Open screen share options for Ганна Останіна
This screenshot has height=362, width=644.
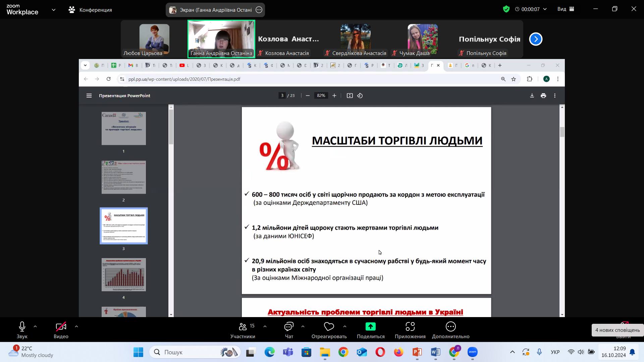coord(259,10)
